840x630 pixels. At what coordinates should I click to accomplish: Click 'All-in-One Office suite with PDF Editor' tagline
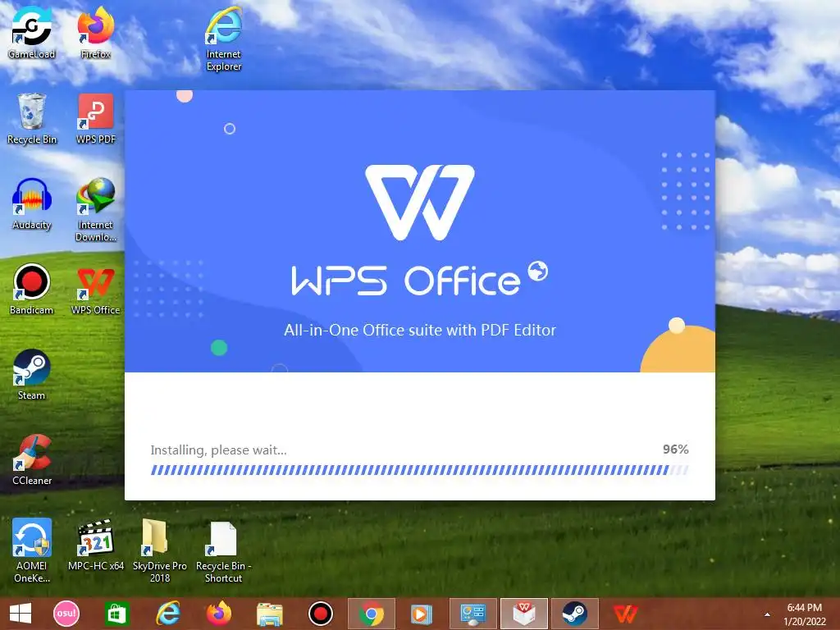click(420, 330)
